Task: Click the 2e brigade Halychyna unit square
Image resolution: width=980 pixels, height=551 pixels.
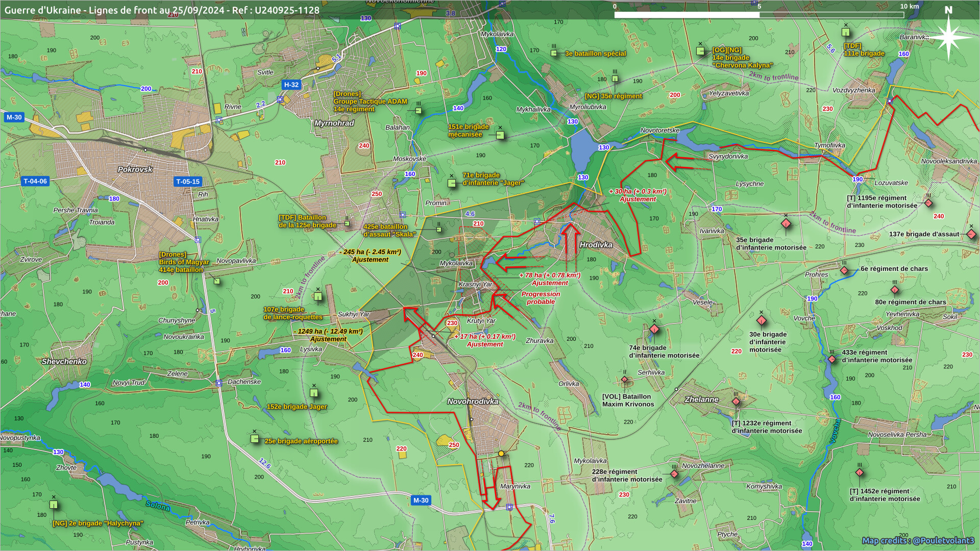Action: (54, 505)
